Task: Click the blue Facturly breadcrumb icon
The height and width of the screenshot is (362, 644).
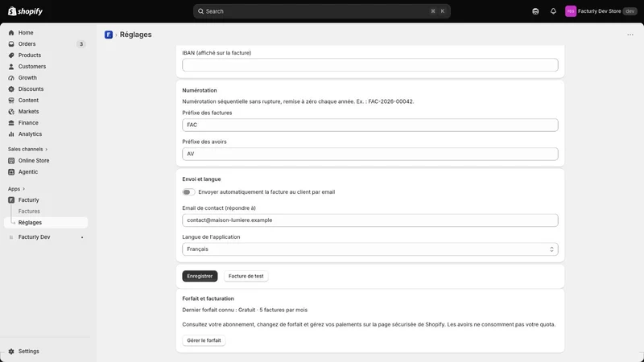Action: (109, 35)
